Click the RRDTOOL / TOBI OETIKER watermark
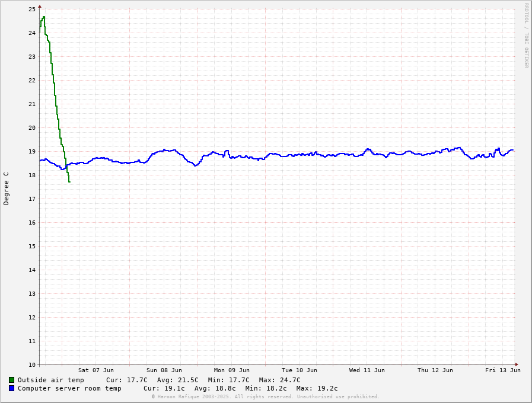 coord(525,36)
